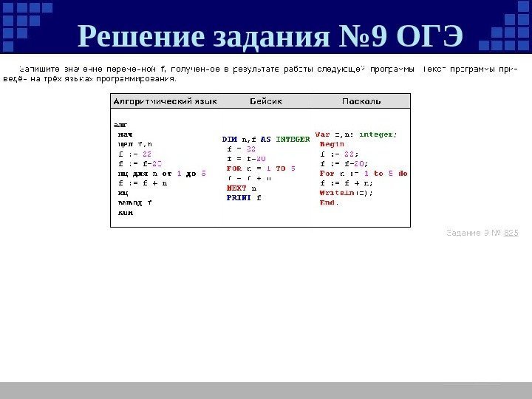Click the 'Алгоритмический язык' column header
Screen dimensions: 532x399
tap(166, 101)
